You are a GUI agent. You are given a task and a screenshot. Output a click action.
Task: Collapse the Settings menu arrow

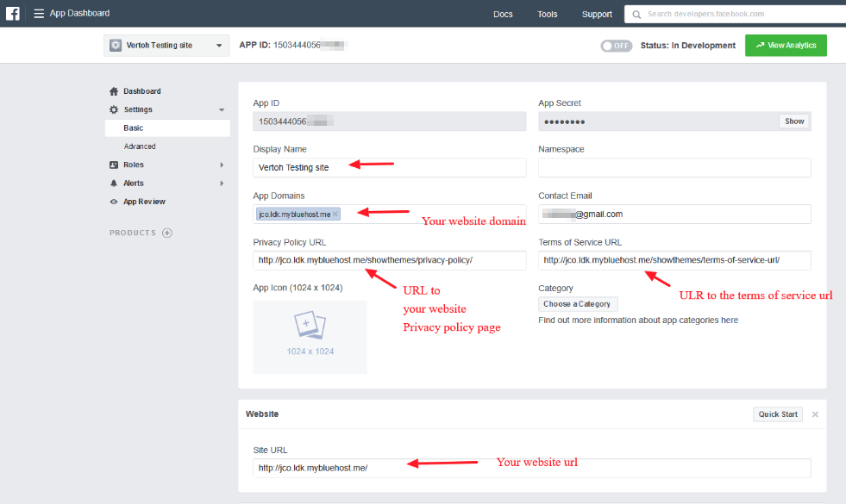pos(222,110)
